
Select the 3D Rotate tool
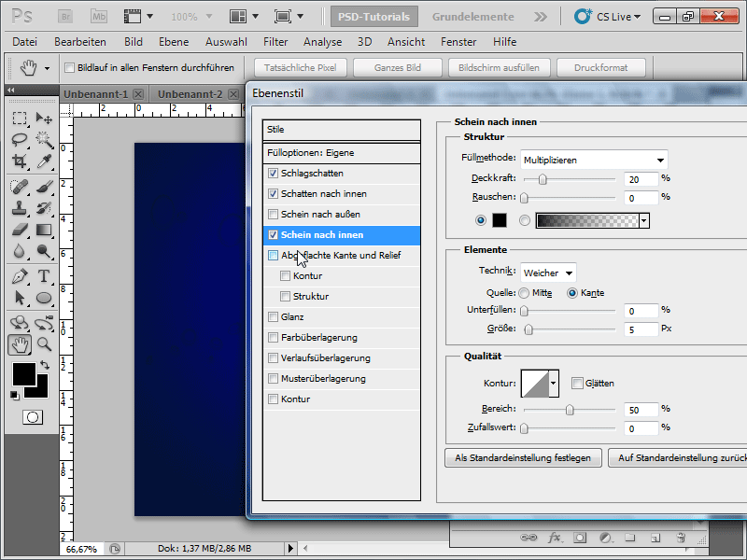point(20,323)
